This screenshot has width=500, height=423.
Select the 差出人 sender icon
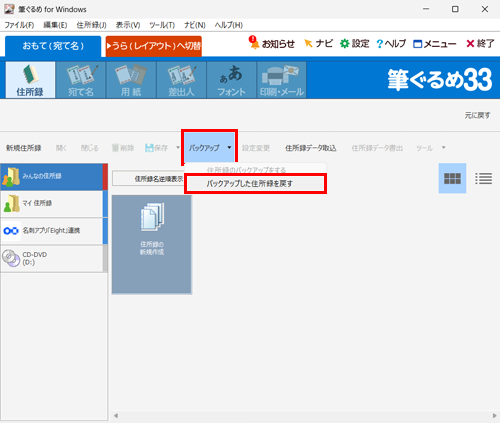pos(181,80)
